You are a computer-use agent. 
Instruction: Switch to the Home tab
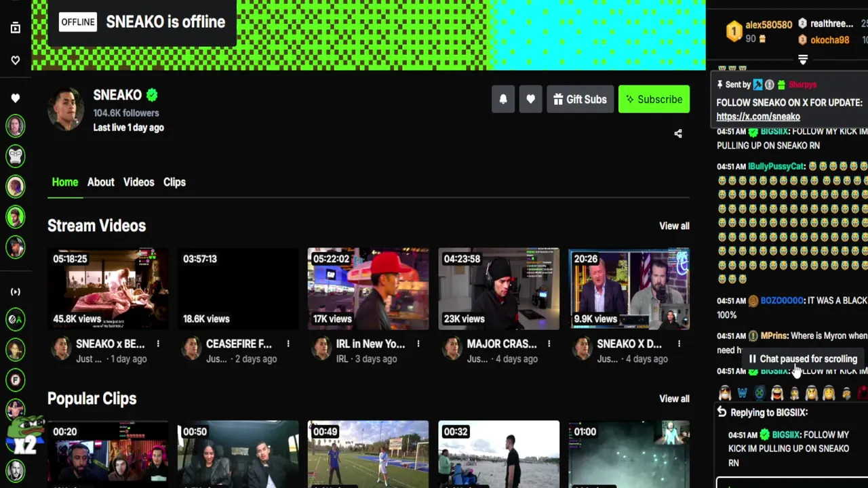[65, 182]
